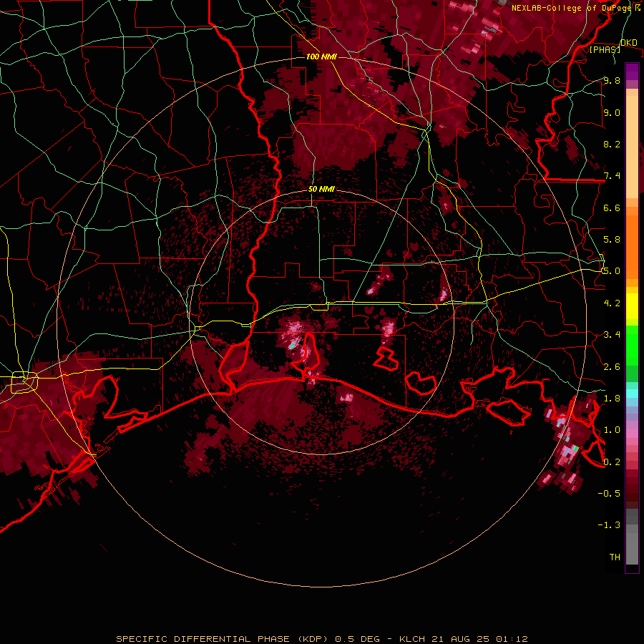The width and height of the screenshot is (644, 644).
Task: Click the [PHAS] label above the color scale
Action: click(x=605, y=49)
